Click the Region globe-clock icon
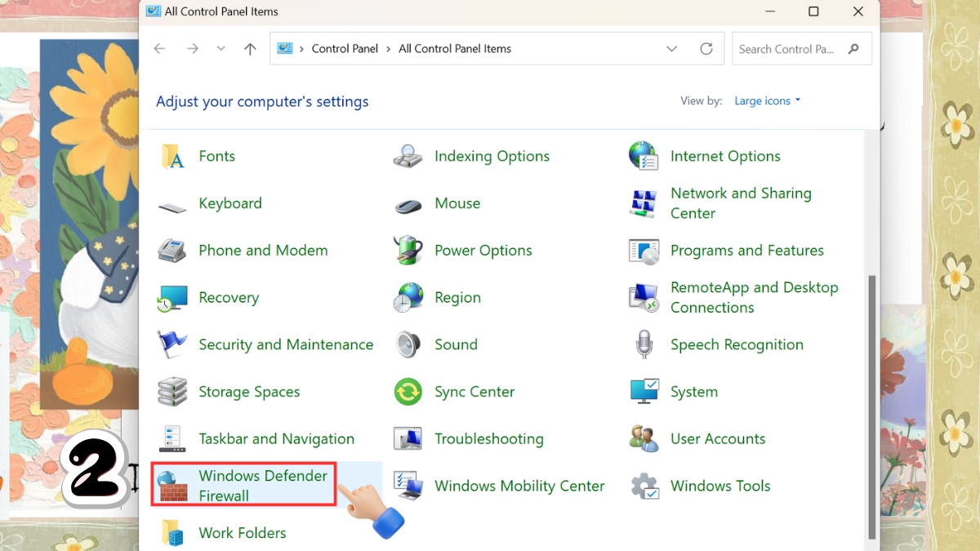980x551 pixels. coord(408,298)
